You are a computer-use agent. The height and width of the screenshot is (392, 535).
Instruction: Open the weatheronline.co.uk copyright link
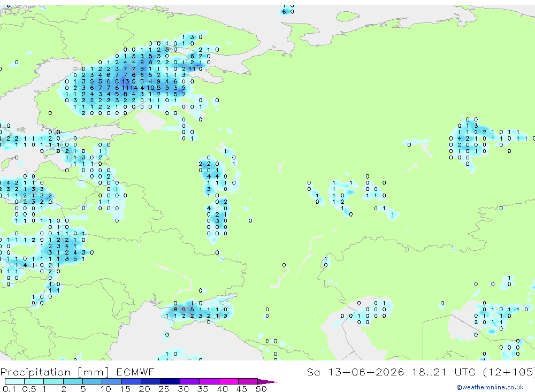click(x=490, y=387)
